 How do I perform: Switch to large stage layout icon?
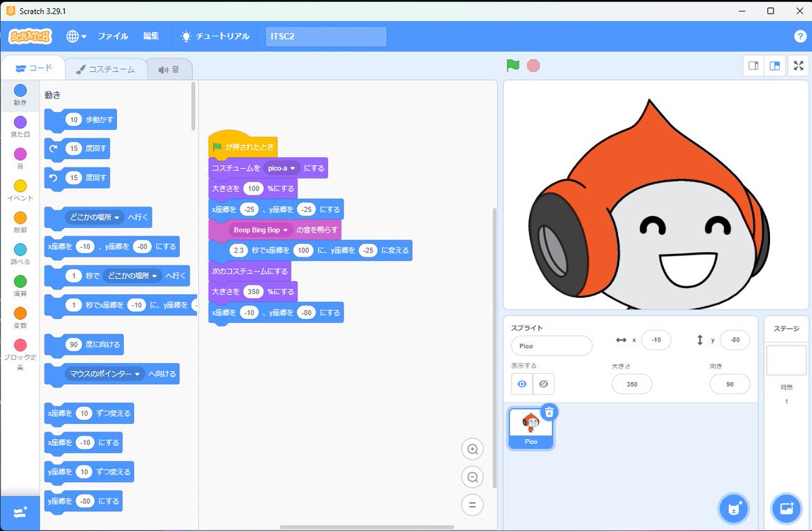click(775, 66)
